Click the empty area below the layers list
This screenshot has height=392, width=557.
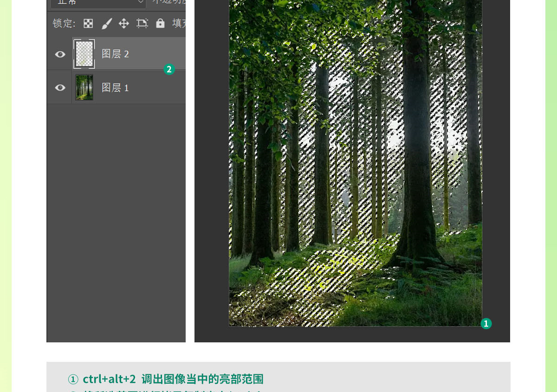point(116,223)
